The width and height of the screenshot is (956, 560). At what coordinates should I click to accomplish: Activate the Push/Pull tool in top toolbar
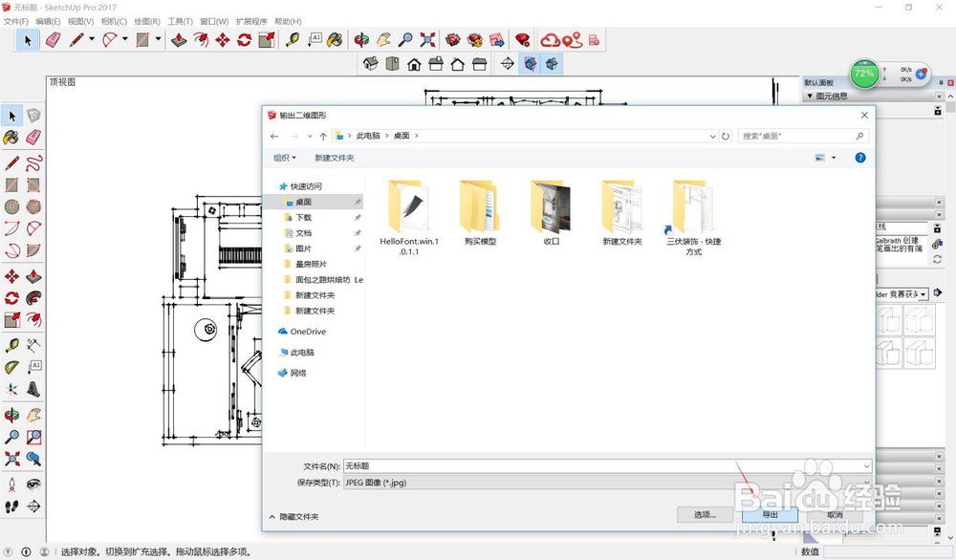pyautogui.click(x=179, y=40)
